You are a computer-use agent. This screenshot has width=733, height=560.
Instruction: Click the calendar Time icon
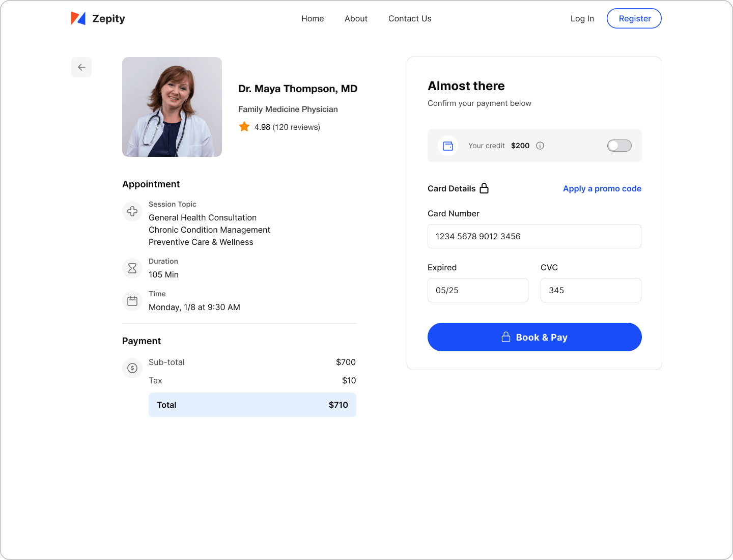[x=132, y=301]
